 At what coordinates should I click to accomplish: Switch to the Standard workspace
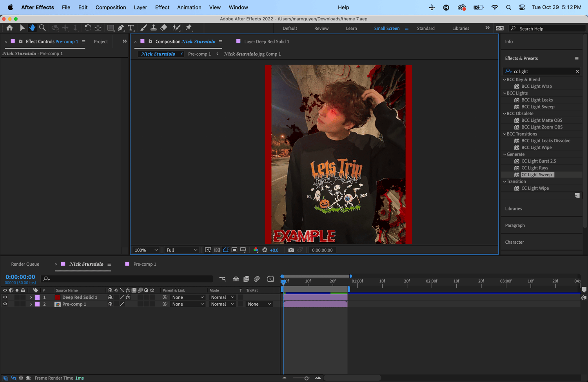click(425, 28)
